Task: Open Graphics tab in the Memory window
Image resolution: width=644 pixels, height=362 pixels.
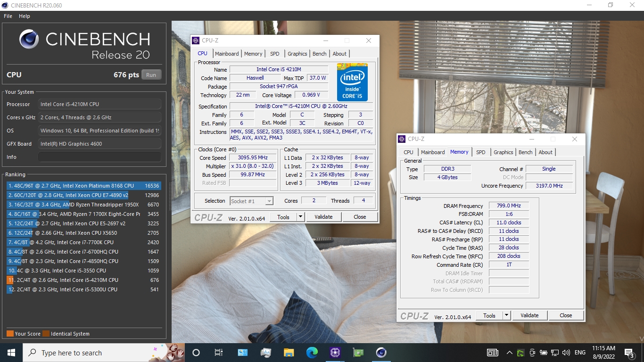Action: click(504, 152)
